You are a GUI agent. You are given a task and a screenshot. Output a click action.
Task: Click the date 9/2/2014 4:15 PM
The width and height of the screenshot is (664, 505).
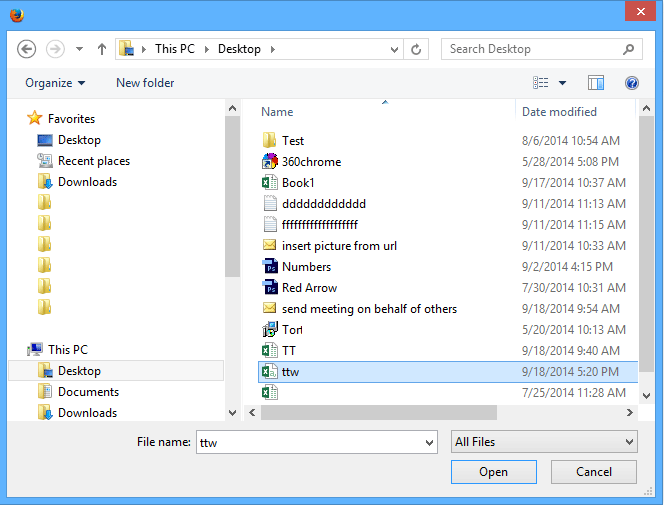567,267
